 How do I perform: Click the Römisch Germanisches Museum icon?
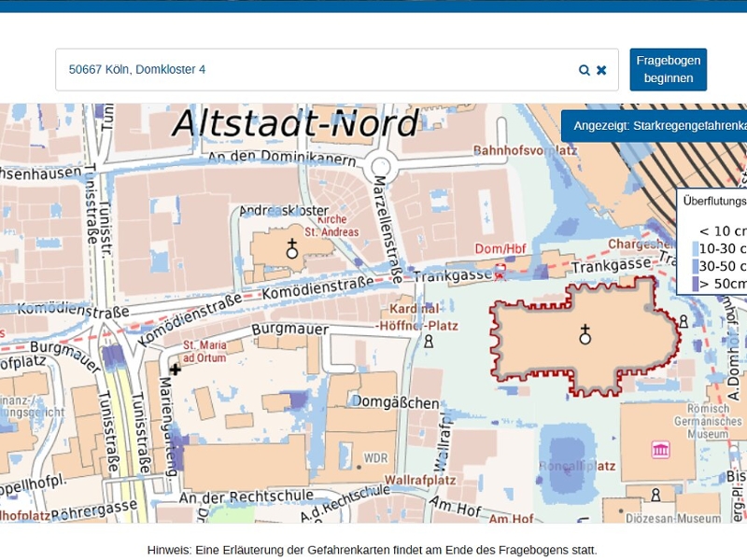pyautogui.click(x=661, y=450)
